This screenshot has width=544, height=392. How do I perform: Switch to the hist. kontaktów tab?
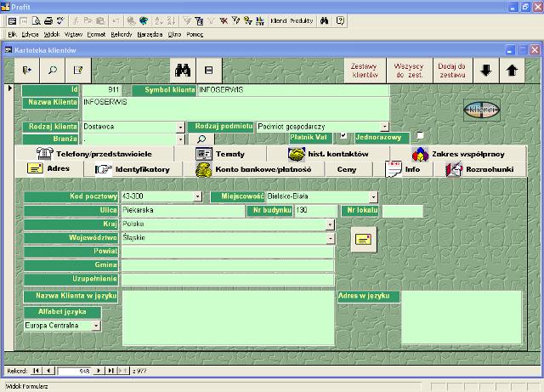(x=329, y=154)
